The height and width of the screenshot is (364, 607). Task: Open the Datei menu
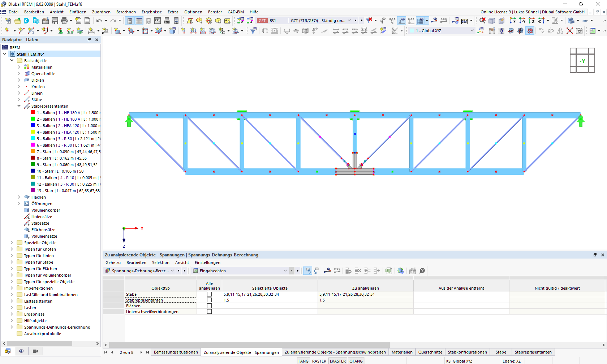13,12
